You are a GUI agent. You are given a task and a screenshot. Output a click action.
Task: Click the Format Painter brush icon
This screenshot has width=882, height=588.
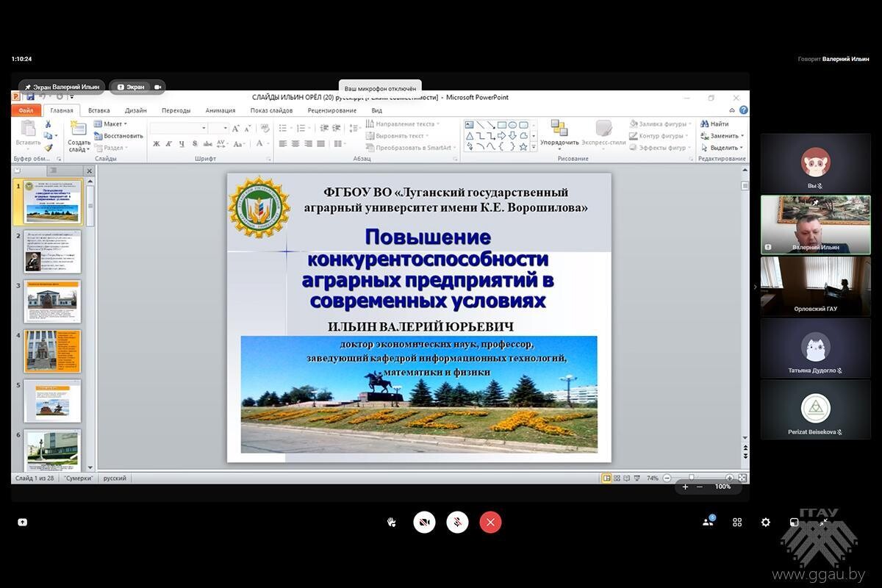(x=49, y=147)
